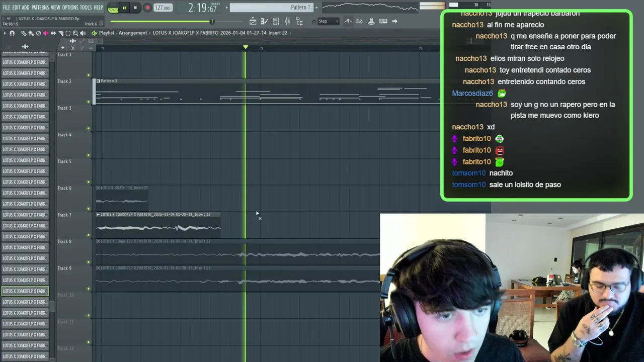Open the Step snap dropdown

pos(329,21)
